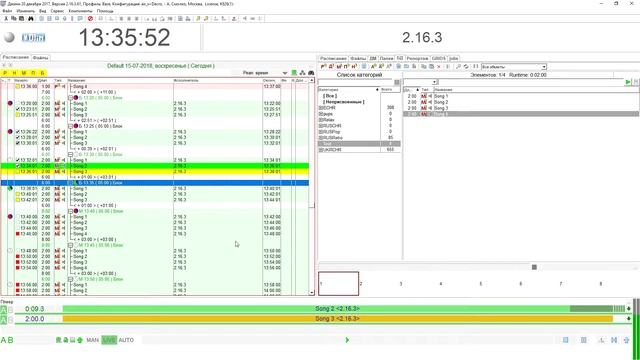Toggle checkbox on the 13:26:22 Song 1 row

18,132
